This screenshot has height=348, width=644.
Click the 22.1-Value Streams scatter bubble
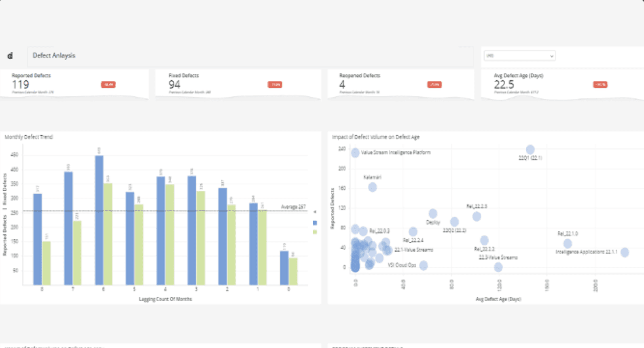pyautogui.click(x=388, y=250)
